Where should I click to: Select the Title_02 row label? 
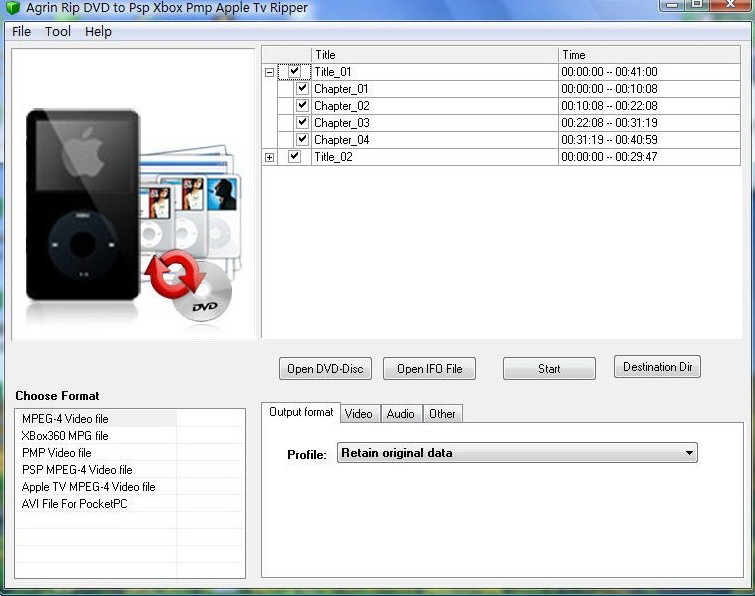click(x=333, y=156)
